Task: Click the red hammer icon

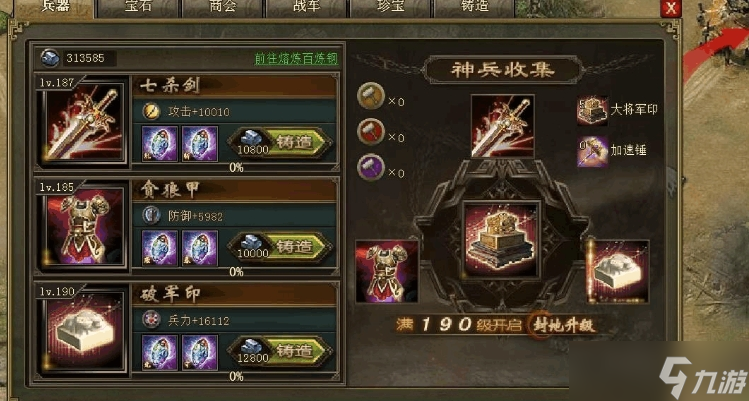Action: [371, 131]
